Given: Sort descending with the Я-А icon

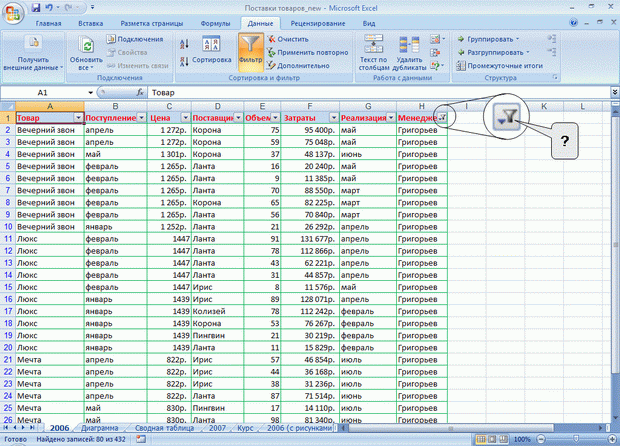Looking at the screenshot, I should pyautogui.click(x=184, y=61).
